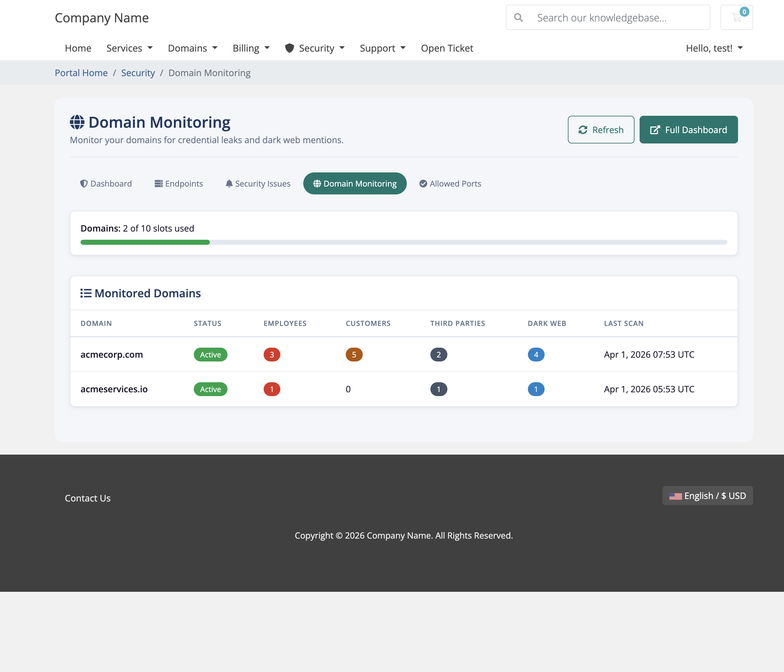784x672 pixels.
Task: Click the domain slots usage progress bar
Action: tap(403, 242)
